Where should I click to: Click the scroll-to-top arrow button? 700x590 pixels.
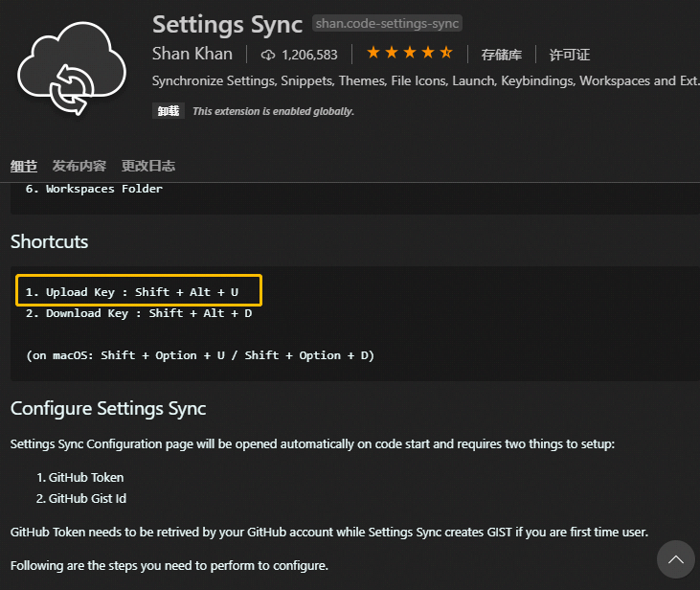[675, 559]
